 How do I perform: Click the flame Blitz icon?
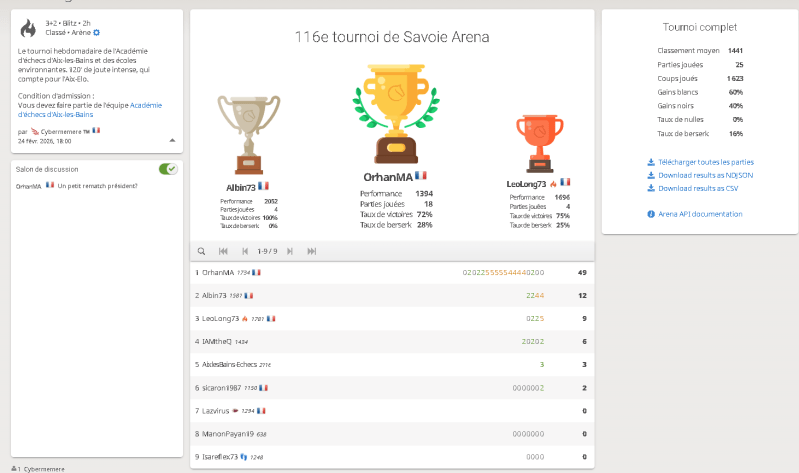click(x=29, y=27)
